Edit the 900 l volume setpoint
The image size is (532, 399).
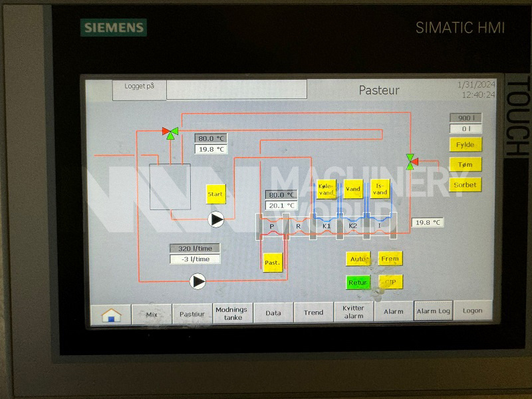click(465, 118)
